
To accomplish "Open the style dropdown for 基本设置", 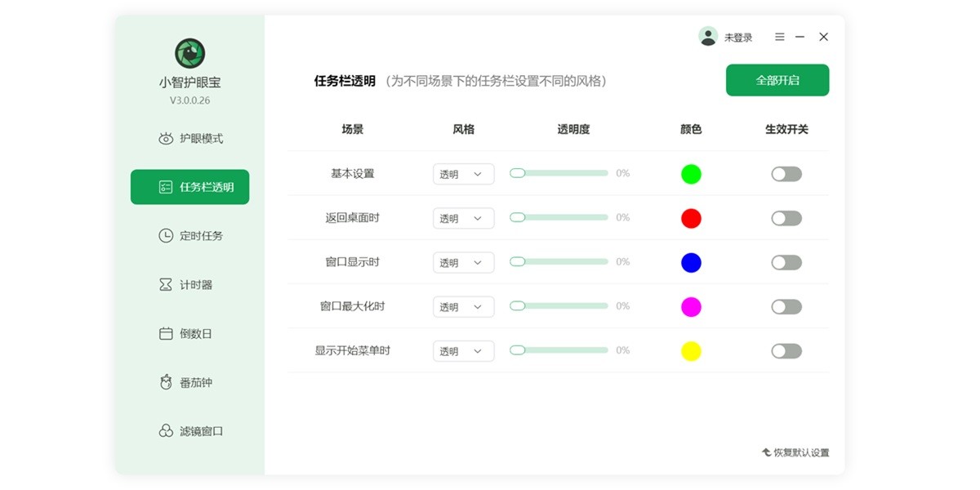I will (x=463, y=173).
